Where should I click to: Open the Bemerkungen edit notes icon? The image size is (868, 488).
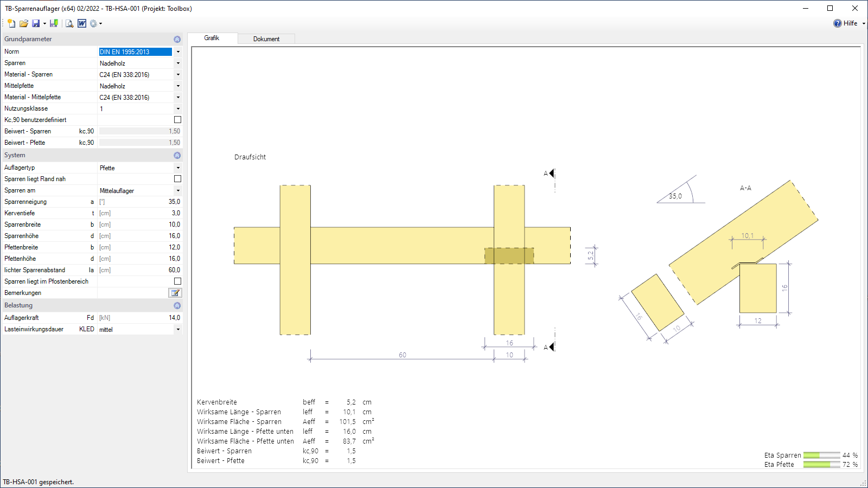[175, 293]
